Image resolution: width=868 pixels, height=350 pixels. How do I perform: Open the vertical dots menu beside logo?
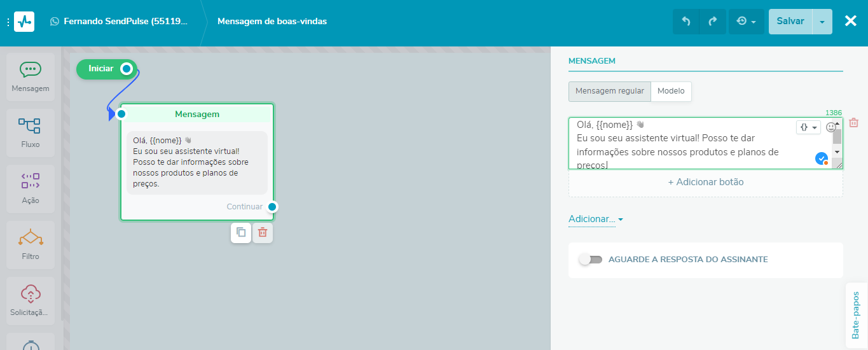coord(8,22)
